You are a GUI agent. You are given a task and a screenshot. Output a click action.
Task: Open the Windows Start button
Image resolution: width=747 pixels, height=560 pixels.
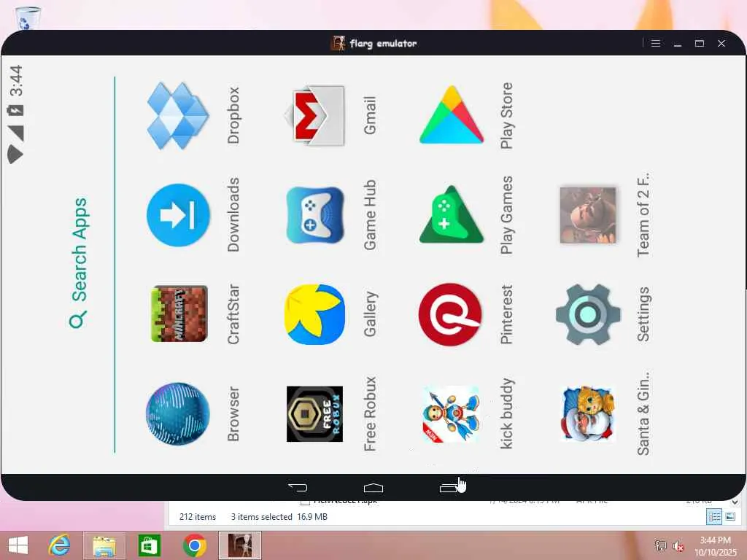[x=18, y=545]
